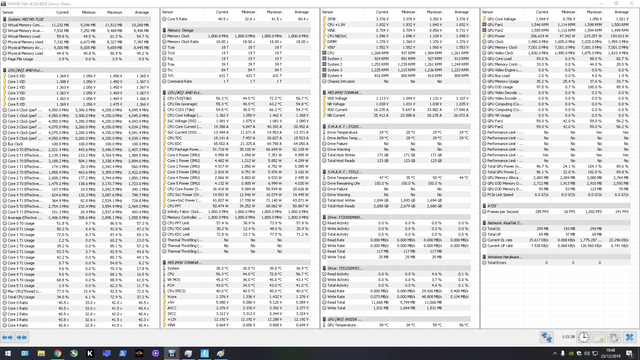Select the GPU VR Usage row
Screen dimensions: 640x360
pyautogui.click(x=556, y=116)
